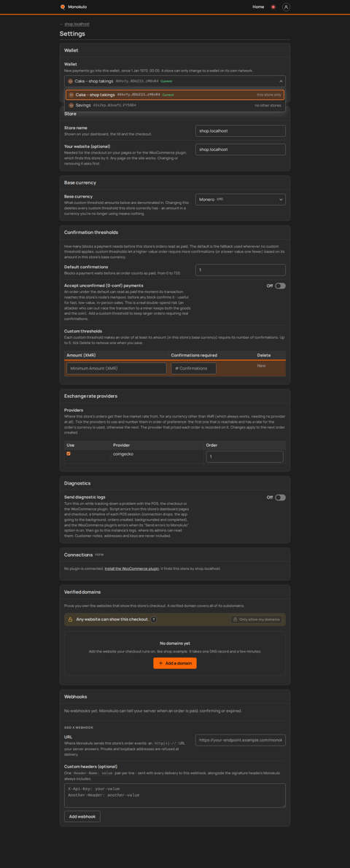This screenshot has height=868, width=350.
Task: Open the Base currency Monero dropdown
Action: 241,199
